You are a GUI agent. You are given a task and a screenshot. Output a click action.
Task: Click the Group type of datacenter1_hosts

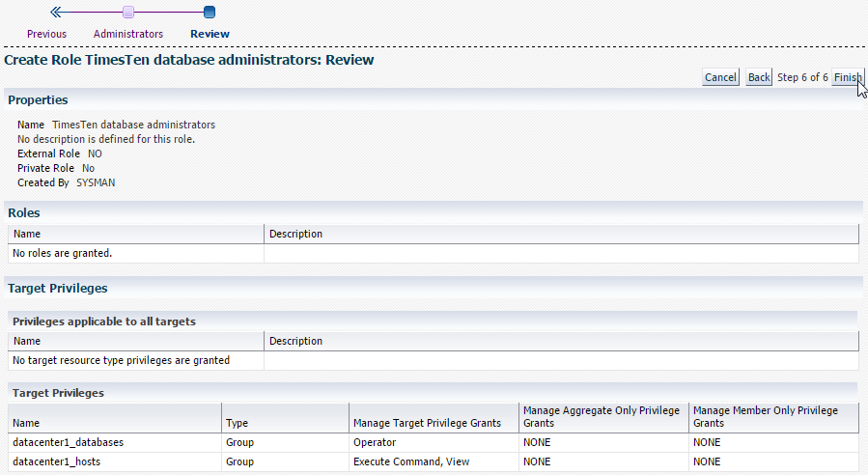click(239, 461)
